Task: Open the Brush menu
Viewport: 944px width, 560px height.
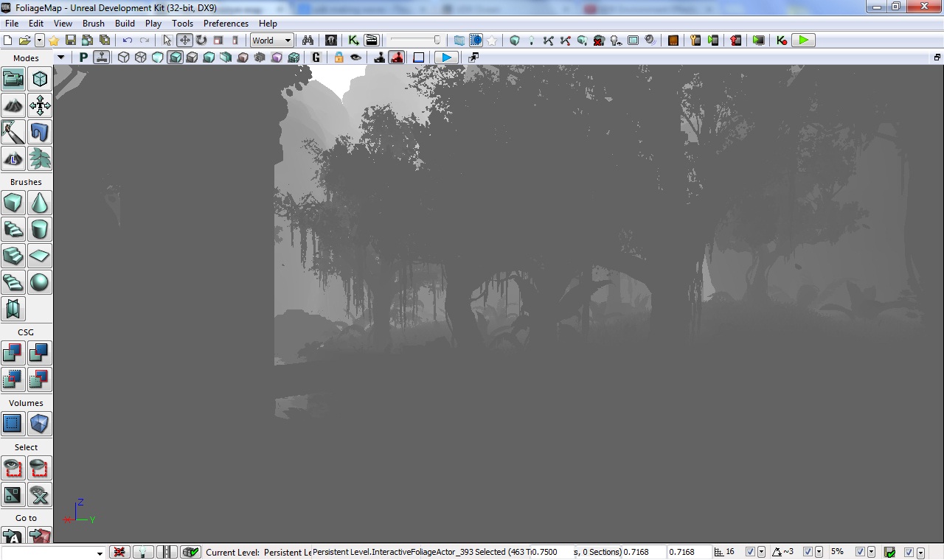Action: coord(94,24)
